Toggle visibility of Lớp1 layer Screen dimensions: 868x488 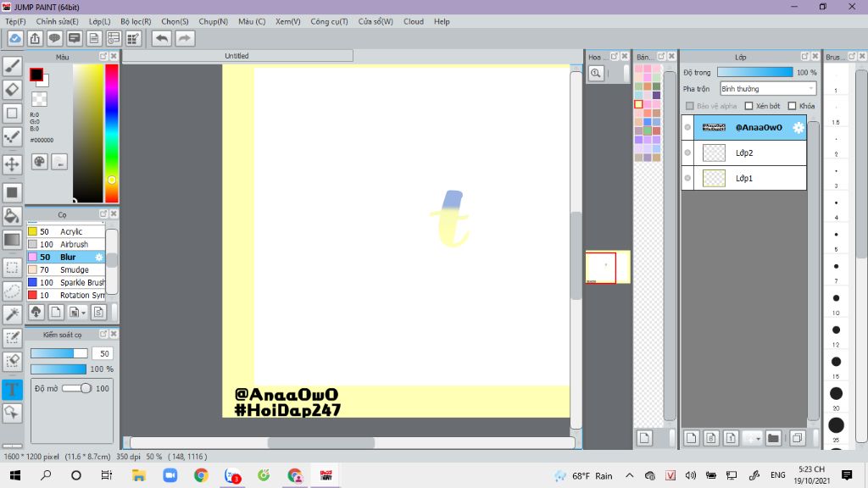tap(687, 178)
